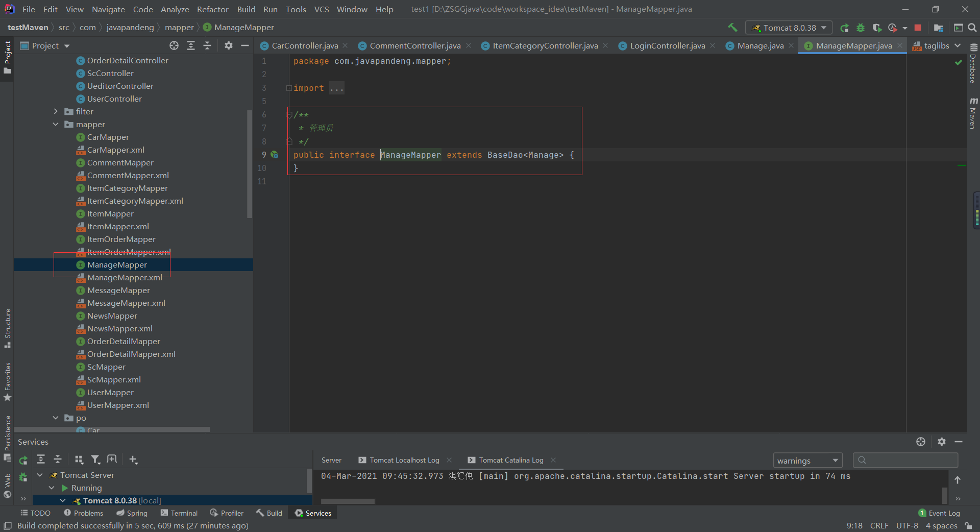The image size is (980, 532).
Task: Collapse all in Project panel
Action: click(x=207, y=45)
